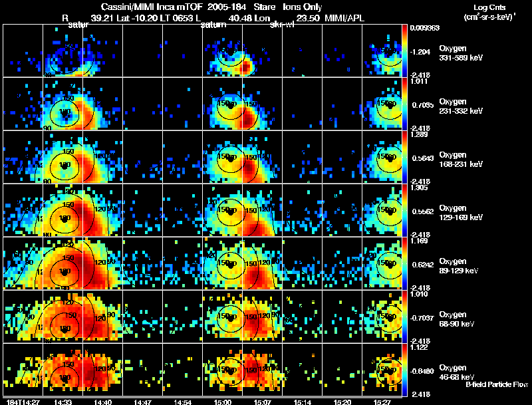Click the 'skr-wl' label above the panels

click(x=281, y=25)
